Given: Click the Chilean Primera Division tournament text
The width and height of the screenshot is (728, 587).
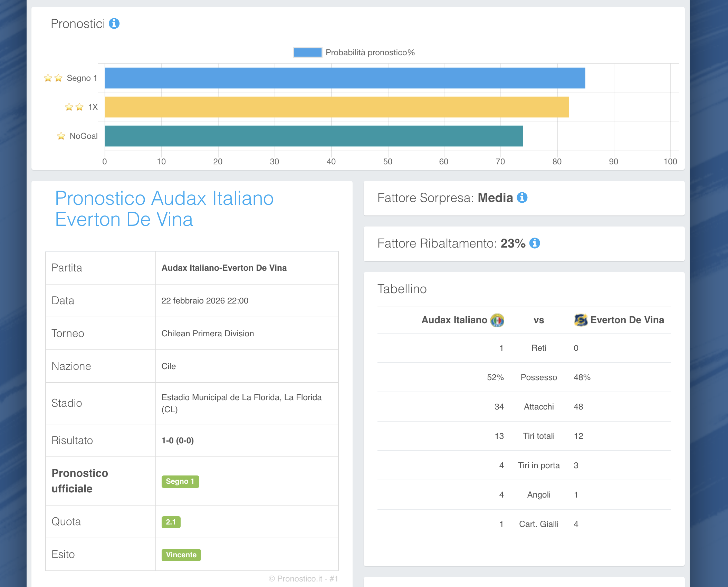Looking at the screenshot, I should point(208,334).
